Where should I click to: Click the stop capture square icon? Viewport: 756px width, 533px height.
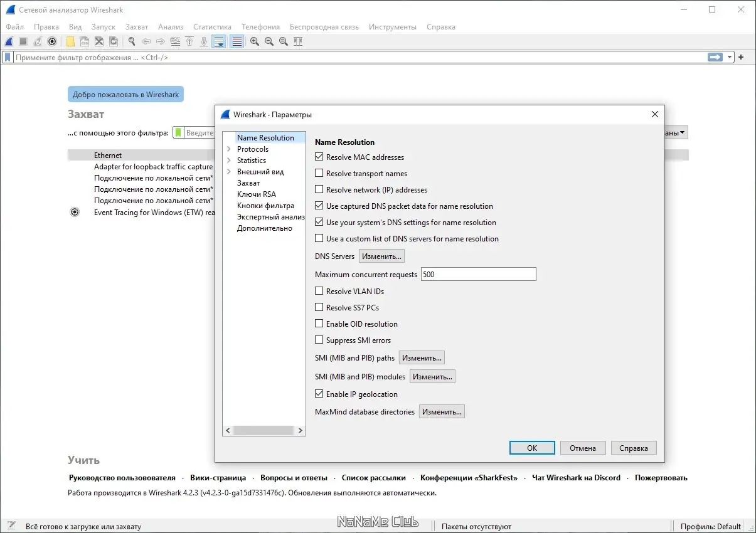tap(23, 41)
